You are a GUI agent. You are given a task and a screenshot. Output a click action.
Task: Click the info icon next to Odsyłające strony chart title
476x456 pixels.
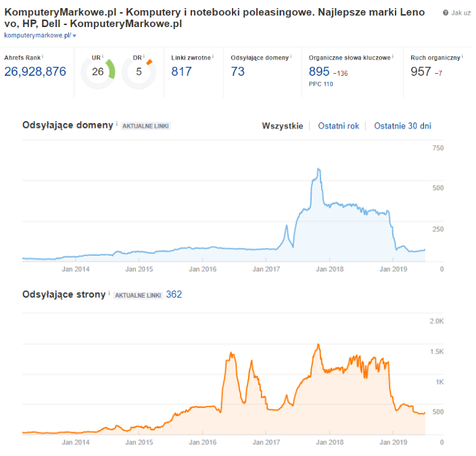click(x=110, y=293)
